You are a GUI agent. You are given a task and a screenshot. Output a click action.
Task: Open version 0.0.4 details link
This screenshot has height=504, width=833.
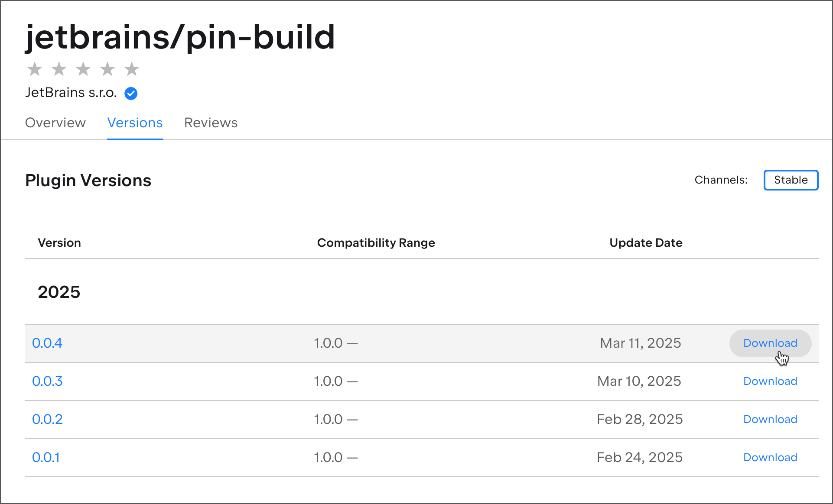[x=47, y=343]
